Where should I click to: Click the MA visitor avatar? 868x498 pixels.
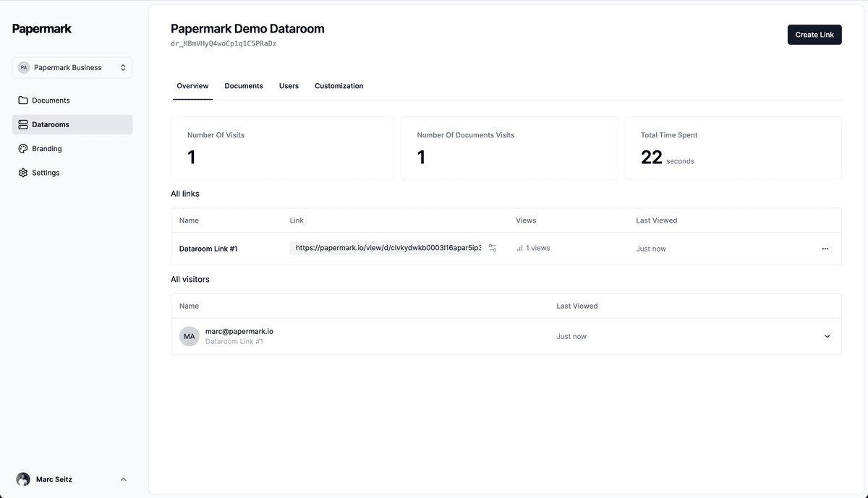(x=190, y=336)
